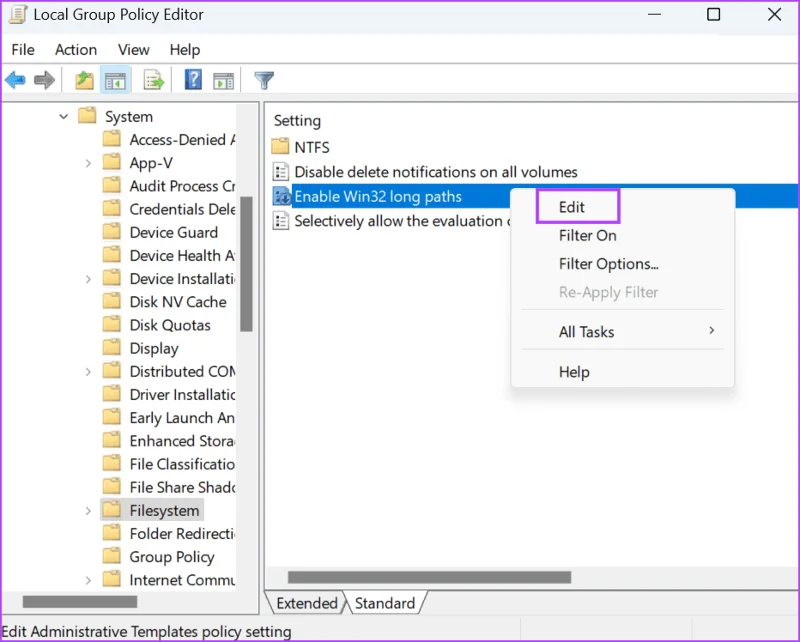The image size is (800, 642).
Task: Click the NTFS folder icon
Action: [x=280, y=147]
